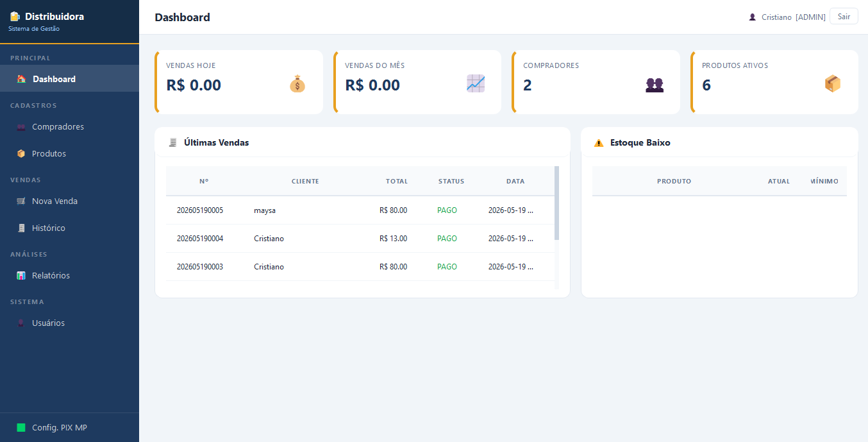The image size is (868, 442).
Task: Click the Distribuidora brand title
Action: pyautogui.click(x=54, y=17)
